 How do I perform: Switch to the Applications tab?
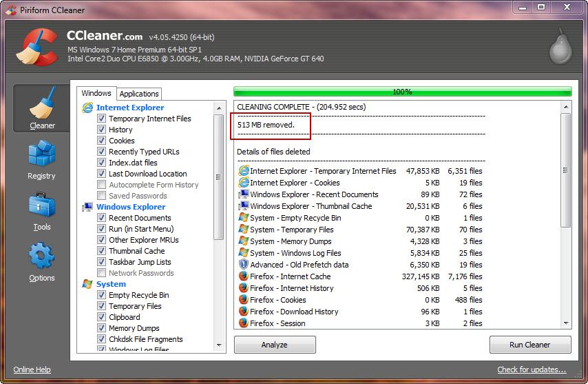[x=139, y=94]
